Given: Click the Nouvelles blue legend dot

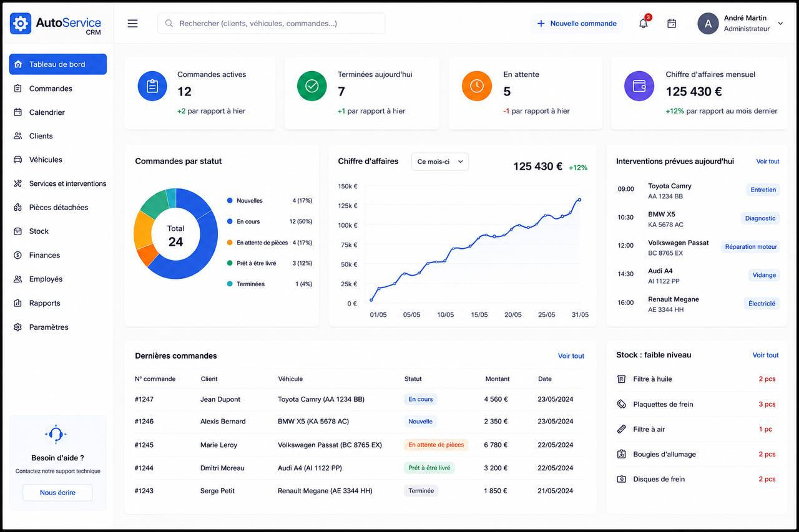Looking at the screenshot, I should [x=230, y=201].
